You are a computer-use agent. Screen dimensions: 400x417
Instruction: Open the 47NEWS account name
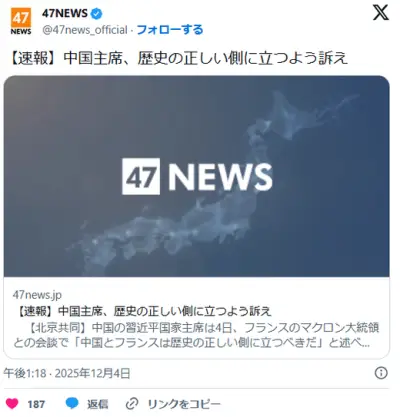tap(65, 13)
